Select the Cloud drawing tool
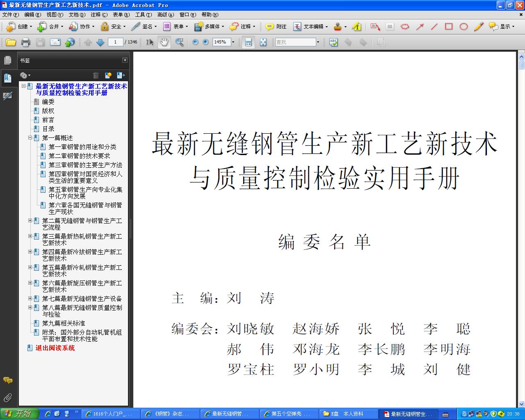 405,27
